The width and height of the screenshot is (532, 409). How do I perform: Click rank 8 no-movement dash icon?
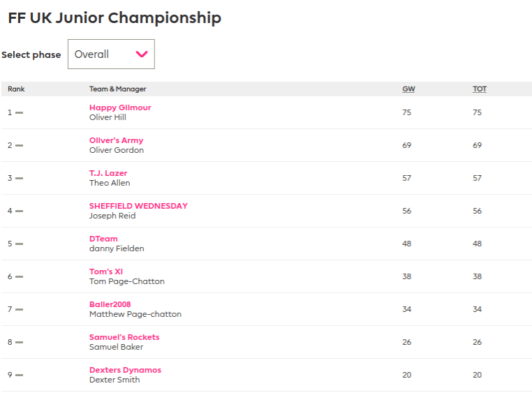coord(20,342)
